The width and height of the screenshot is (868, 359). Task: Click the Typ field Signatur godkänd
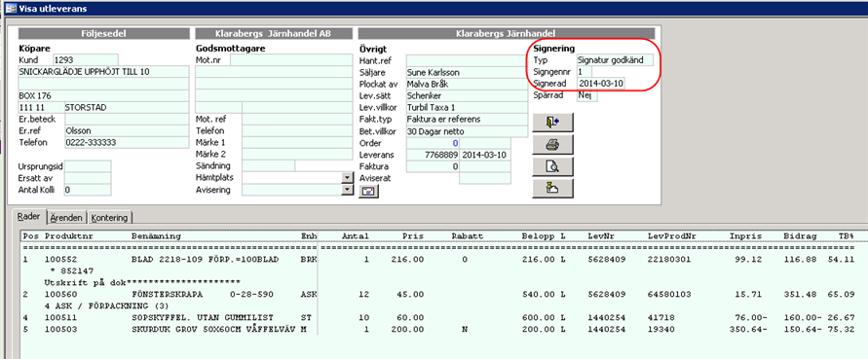[615, 59]
